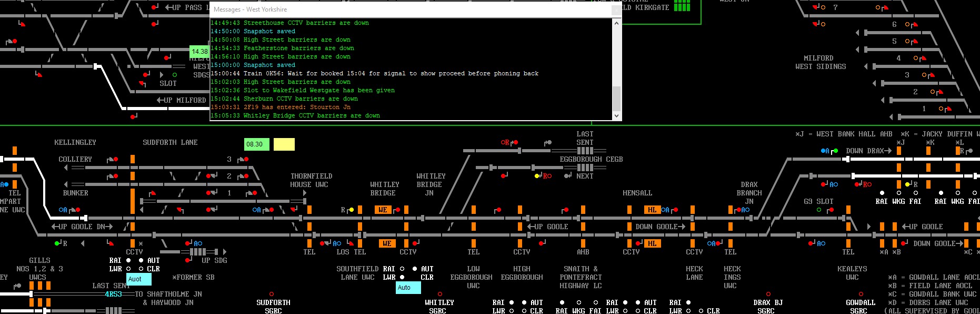Open the green 14.38 sticky note
Viewport: 980px width, 314px height.
click(x=199, y=52)
